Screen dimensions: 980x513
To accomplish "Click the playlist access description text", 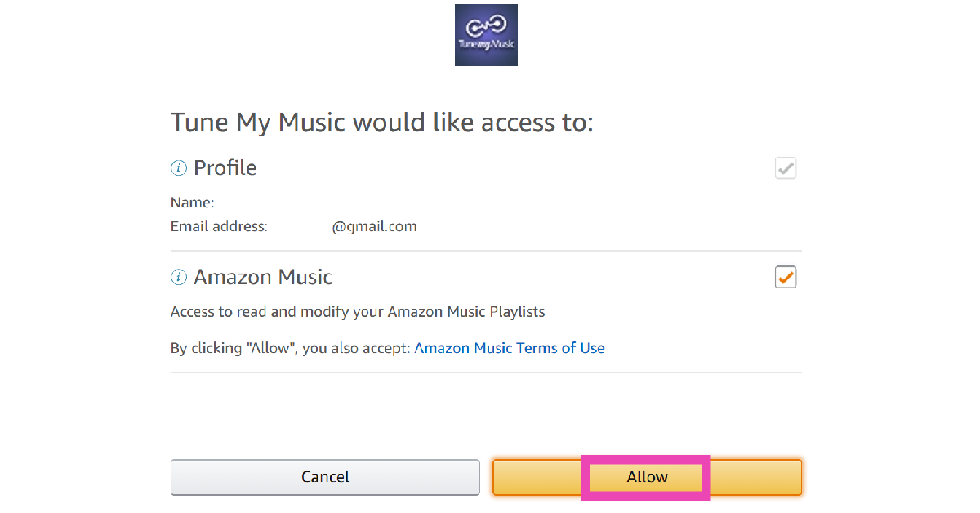I will coord(358,311).
